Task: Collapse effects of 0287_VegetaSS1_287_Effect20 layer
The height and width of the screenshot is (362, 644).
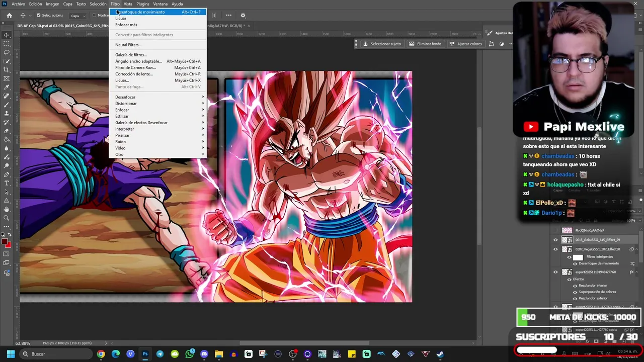Action: pyautogui.click(x=637, y=249)
